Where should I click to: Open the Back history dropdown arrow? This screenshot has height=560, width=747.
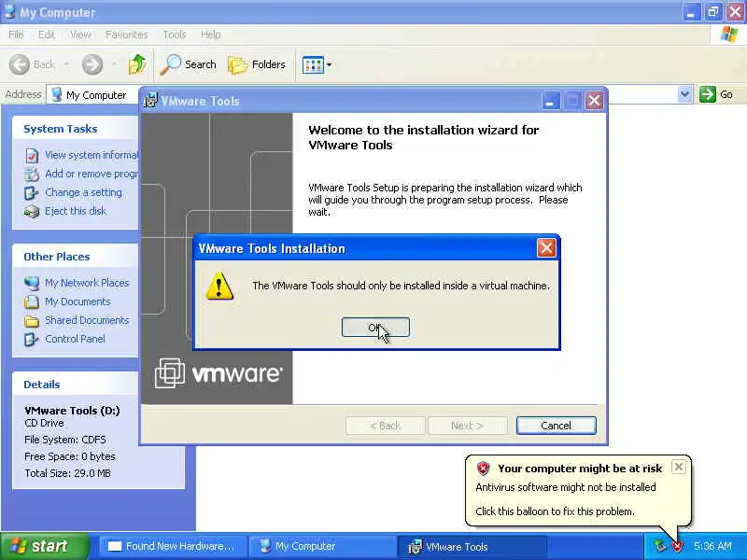coord(66,64)
